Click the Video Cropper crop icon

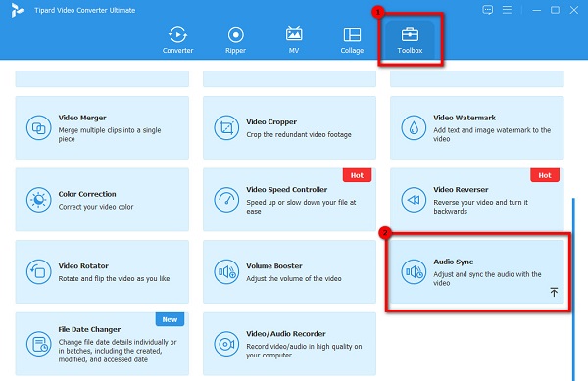coord(226,127)
